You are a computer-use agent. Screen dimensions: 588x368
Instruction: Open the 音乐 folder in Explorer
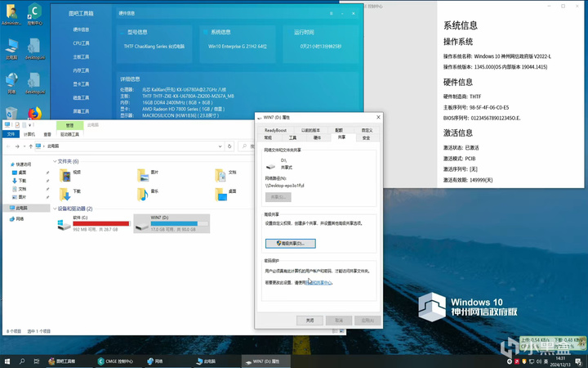click(x=148, y=194)
